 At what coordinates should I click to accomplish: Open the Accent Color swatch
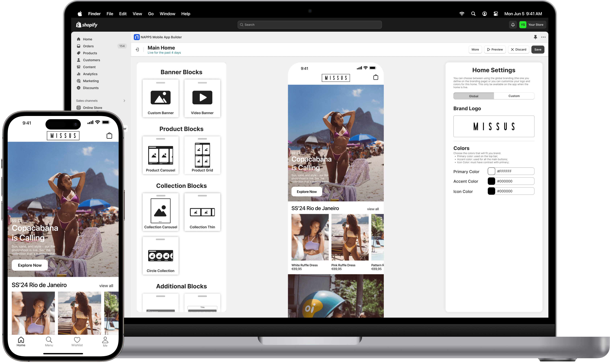pos(491,181)
